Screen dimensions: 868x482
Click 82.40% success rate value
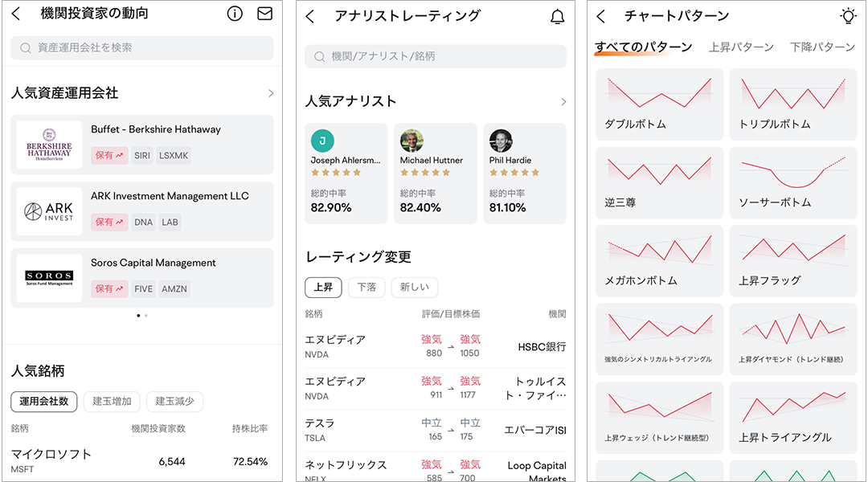[x=420, y=207]
